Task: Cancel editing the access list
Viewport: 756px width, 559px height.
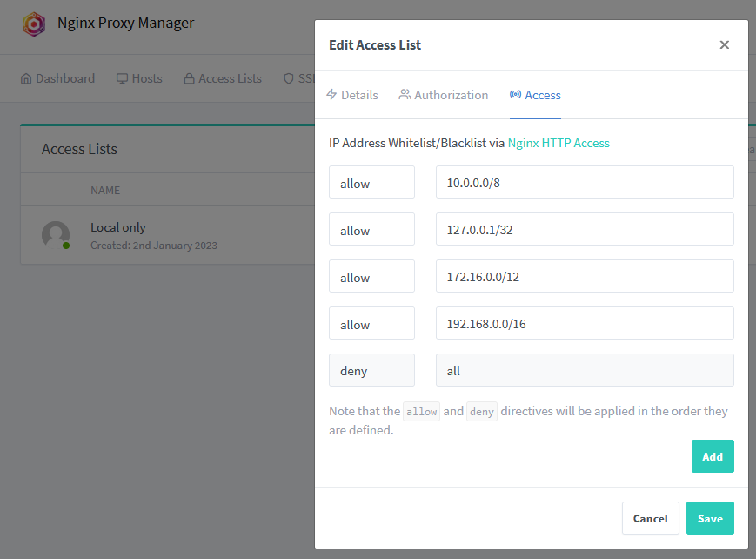Action: point(651,518)
